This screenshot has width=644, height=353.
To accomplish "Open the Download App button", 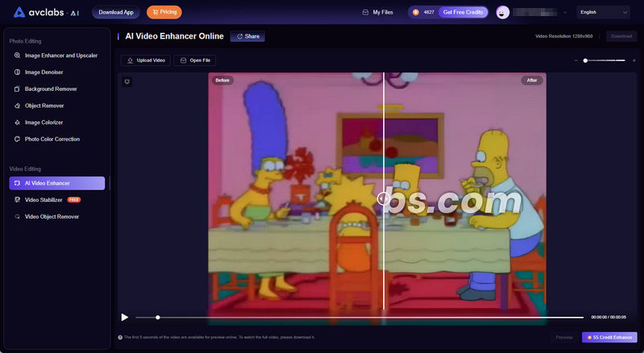I will 116,12.
